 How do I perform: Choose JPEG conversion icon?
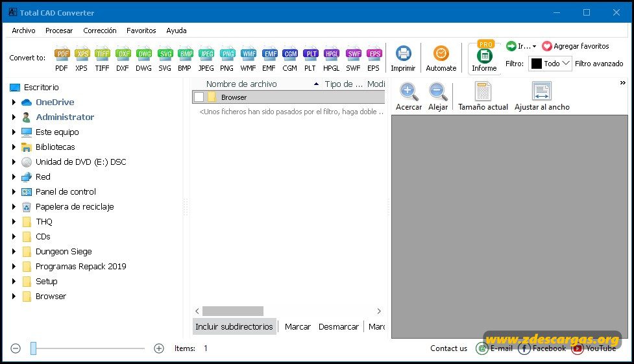206,59
